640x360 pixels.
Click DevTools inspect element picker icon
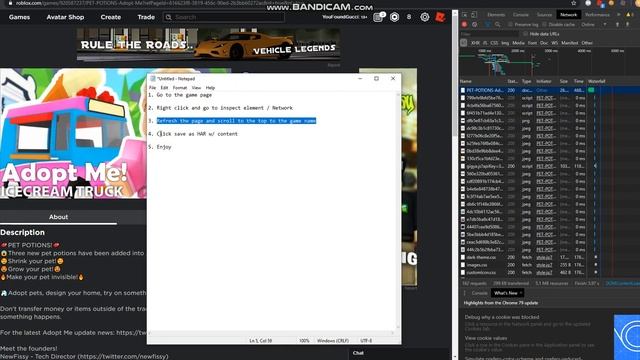click(x=464, y=15)
